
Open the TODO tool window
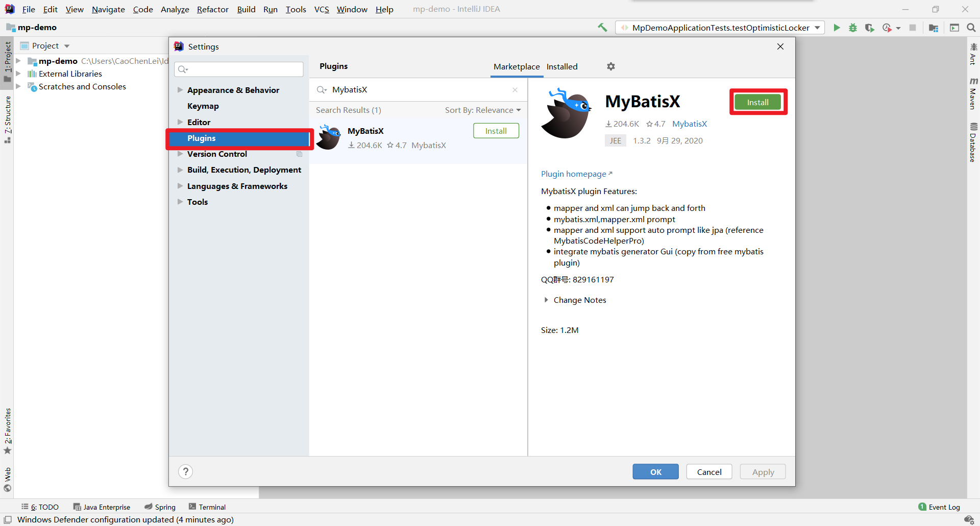(40, 507)
